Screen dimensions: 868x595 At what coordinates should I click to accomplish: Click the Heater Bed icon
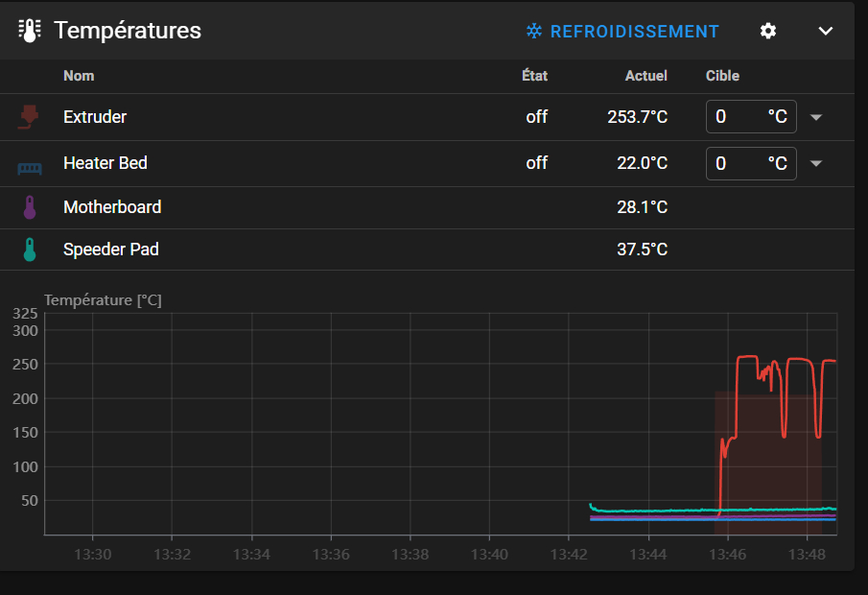[x=30, y=168]
